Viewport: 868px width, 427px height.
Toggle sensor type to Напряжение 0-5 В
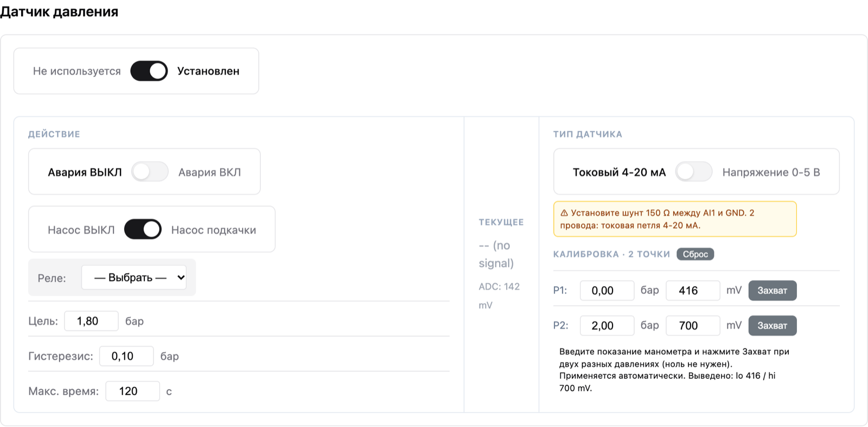pyautogui.click(x=694, y=172)
